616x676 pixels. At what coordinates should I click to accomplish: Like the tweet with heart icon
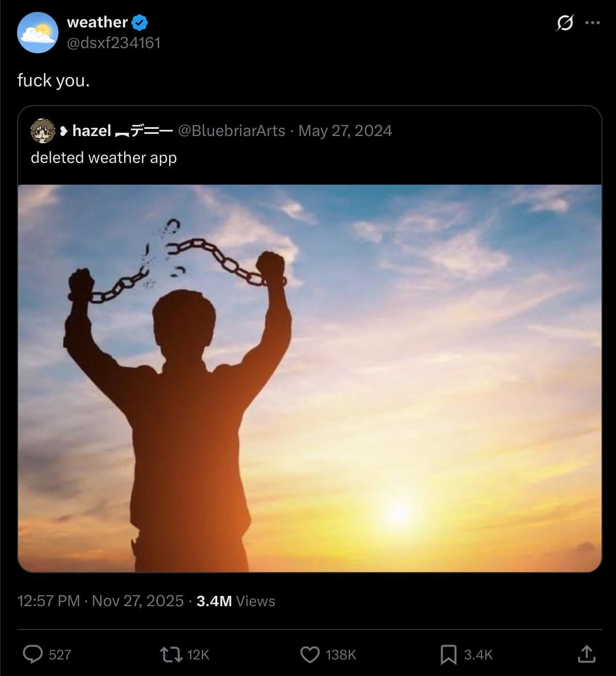tap(310, 654)
